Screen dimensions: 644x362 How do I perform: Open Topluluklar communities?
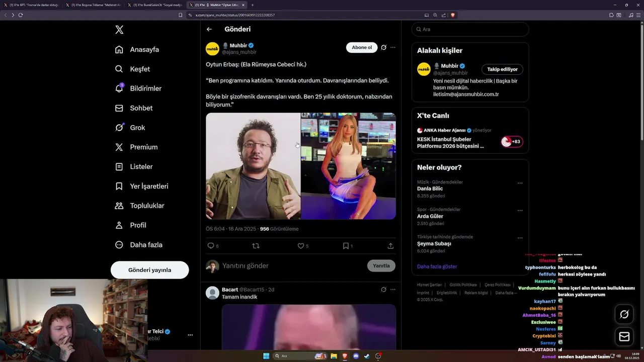(x=139, y=206)
